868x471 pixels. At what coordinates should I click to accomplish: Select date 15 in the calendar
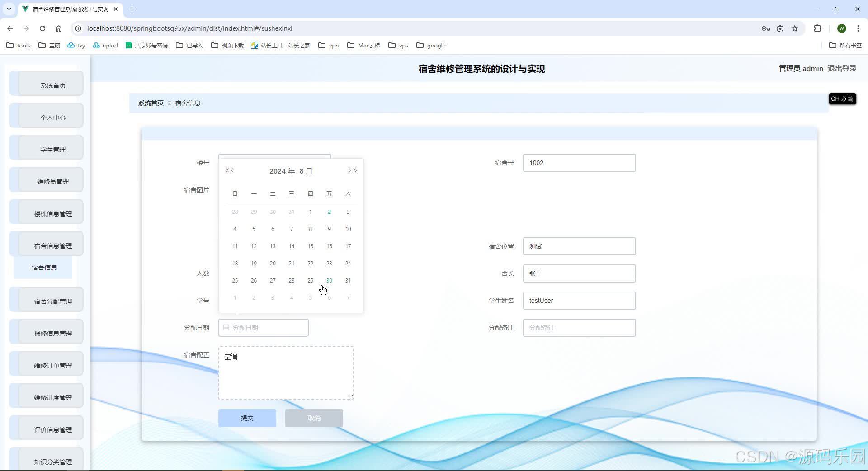[x=310, y=246]
